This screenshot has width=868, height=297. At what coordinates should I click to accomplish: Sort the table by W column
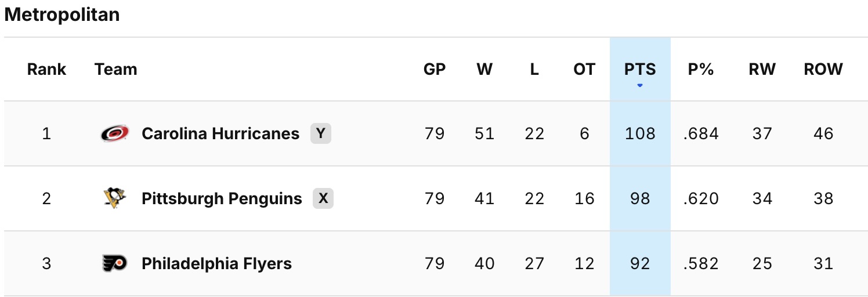pos(484,70)
